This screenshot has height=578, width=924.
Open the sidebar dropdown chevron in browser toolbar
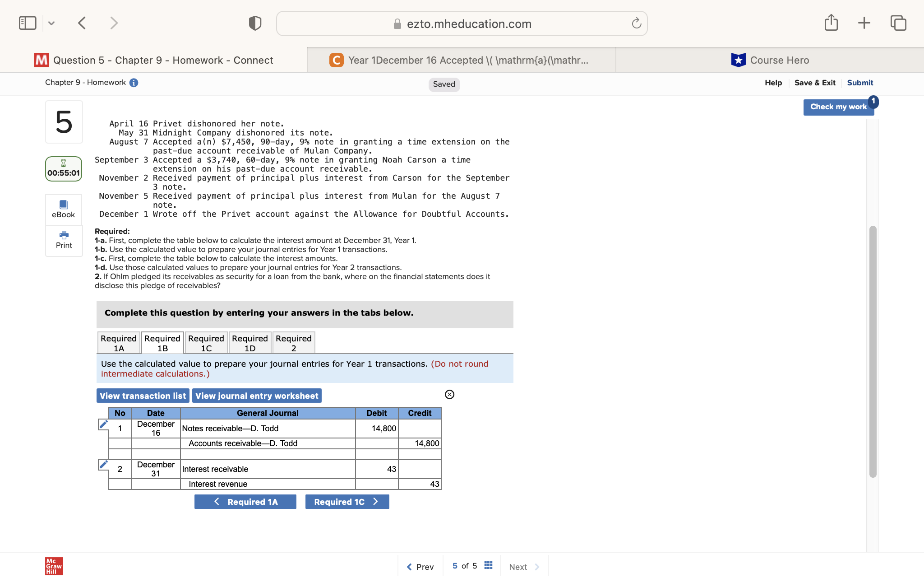point(51,23)
